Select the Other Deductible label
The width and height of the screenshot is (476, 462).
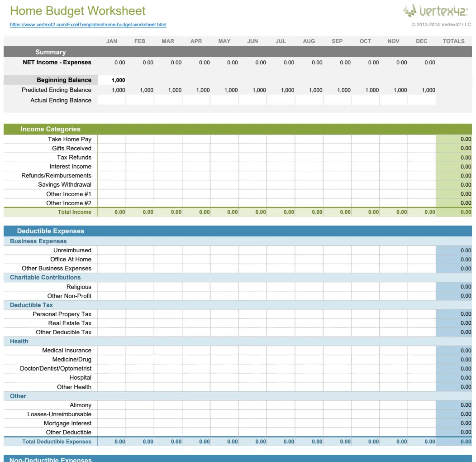click(x=69, y=432)
